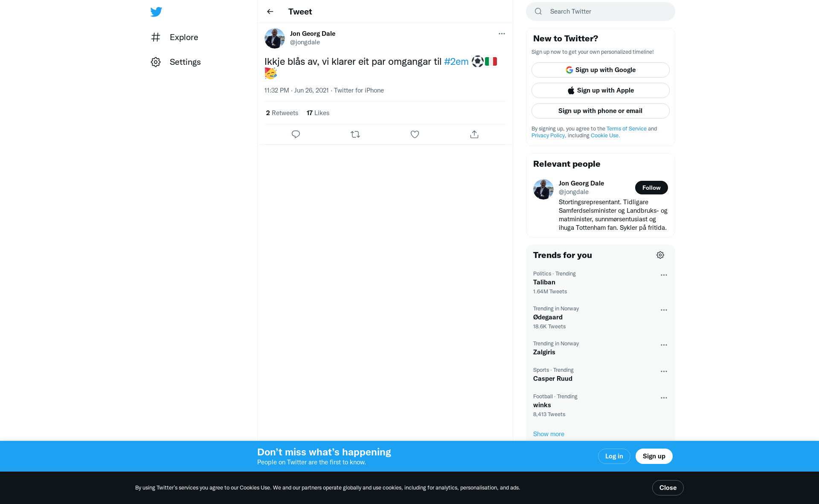Like the tweet with the heart icon
Screen dimensions: 819x504
coord(415,134)
